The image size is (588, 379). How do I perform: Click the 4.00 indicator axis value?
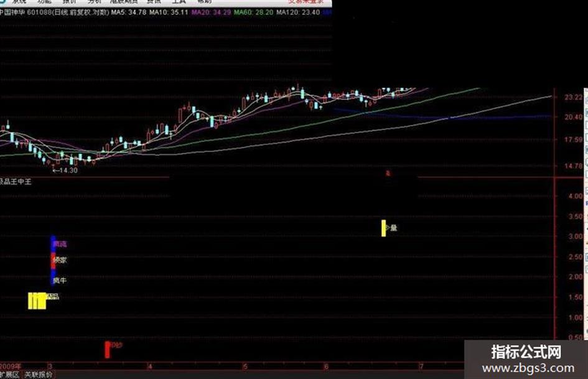click(576, 196)
